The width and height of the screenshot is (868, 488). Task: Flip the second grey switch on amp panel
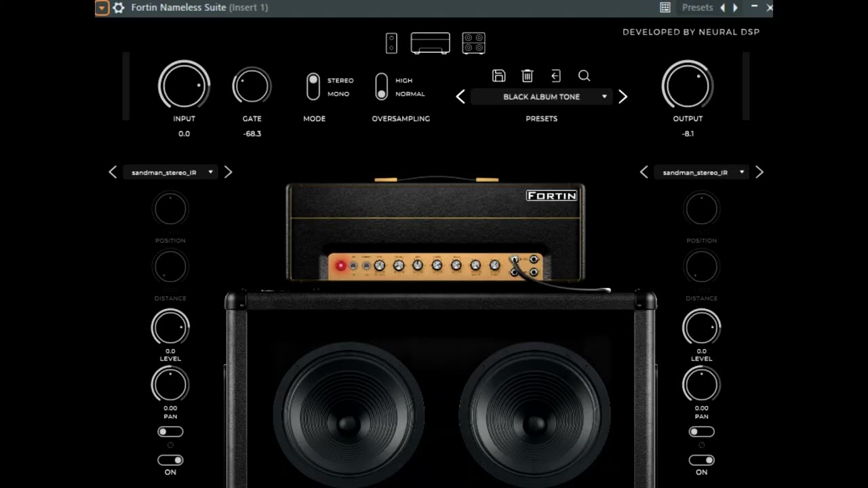(x=366, y=266)
